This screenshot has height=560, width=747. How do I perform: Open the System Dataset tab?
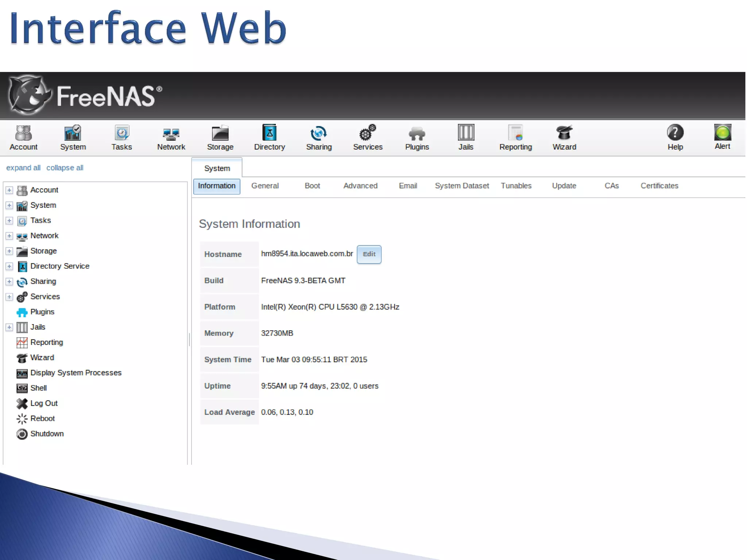[461, 186]
